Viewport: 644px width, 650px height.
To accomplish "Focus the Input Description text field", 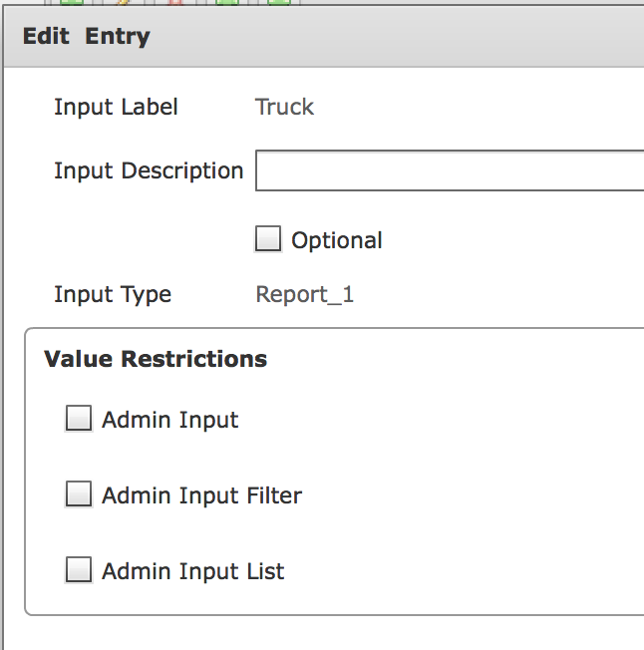I will tap(450, 170).
